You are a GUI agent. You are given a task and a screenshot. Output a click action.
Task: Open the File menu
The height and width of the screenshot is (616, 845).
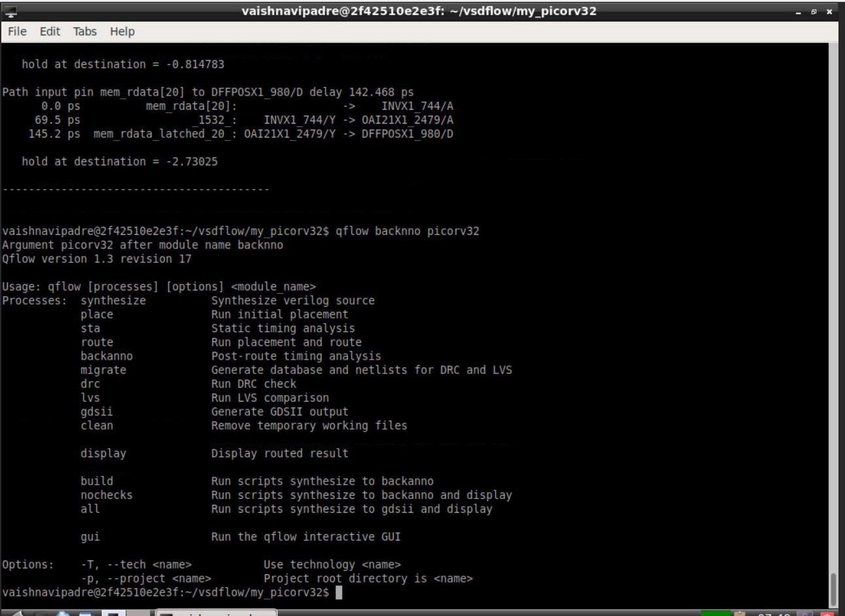[x=16, y=31]
